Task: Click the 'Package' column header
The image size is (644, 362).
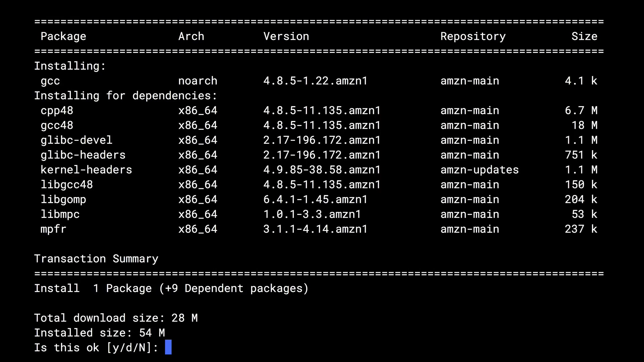Action: (63, 36)
